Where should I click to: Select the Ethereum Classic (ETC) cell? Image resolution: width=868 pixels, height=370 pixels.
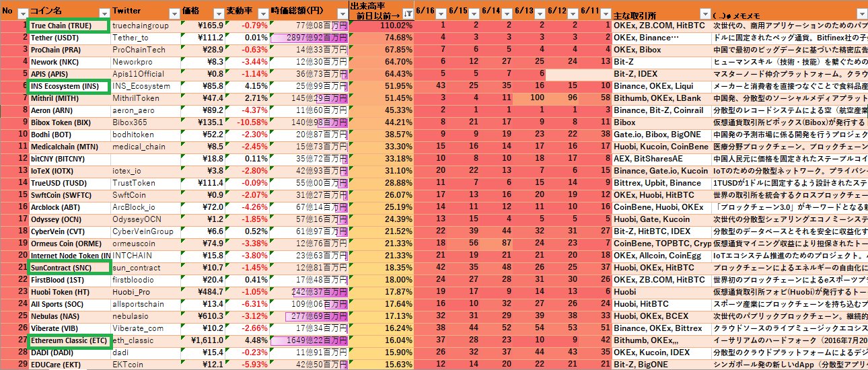tap(68, 340)
